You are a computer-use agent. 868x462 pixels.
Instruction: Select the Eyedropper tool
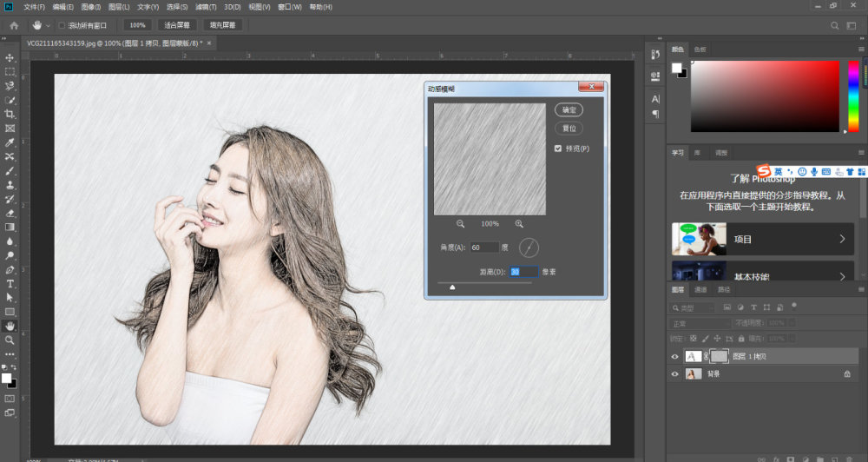10,142
